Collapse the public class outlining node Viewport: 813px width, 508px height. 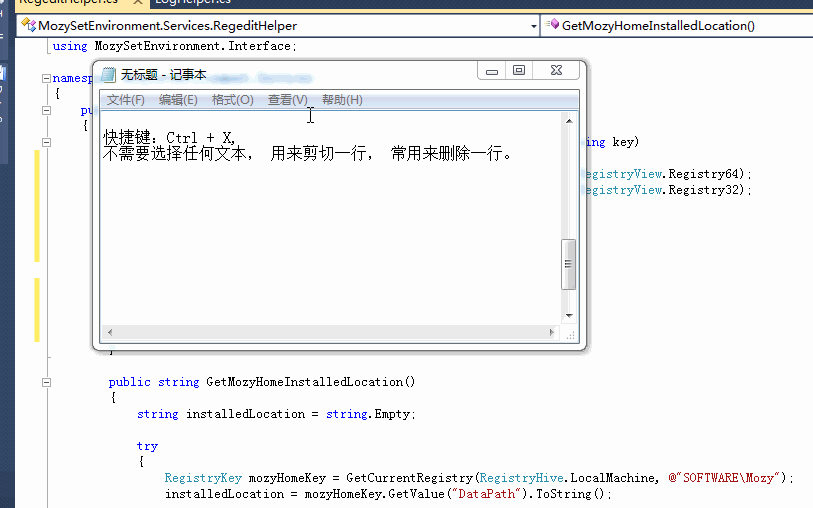pyautogui.click(x=46, y=110)
